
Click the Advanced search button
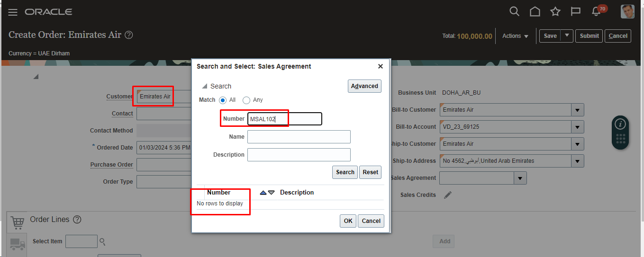click(x=364, y=86)
